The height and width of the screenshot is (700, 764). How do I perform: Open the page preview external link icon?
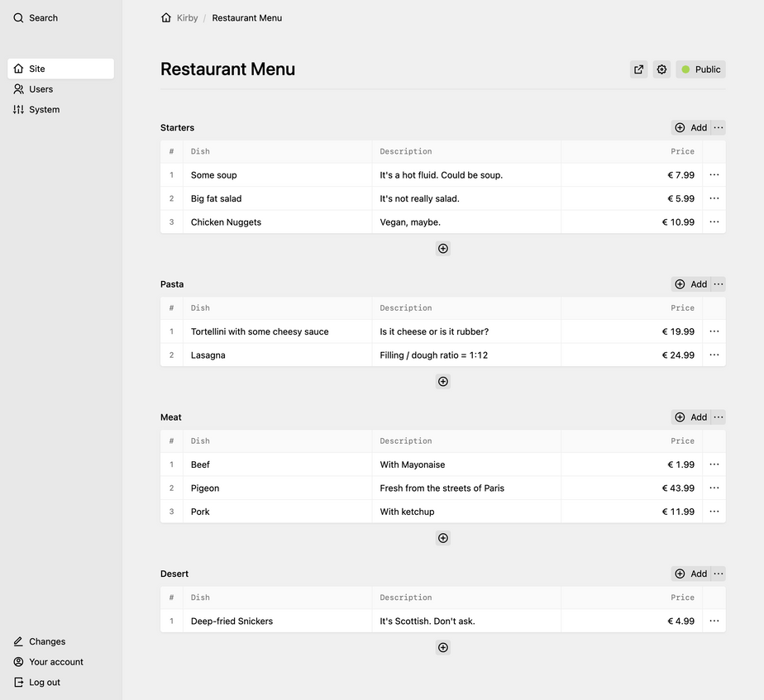point(638,69)
